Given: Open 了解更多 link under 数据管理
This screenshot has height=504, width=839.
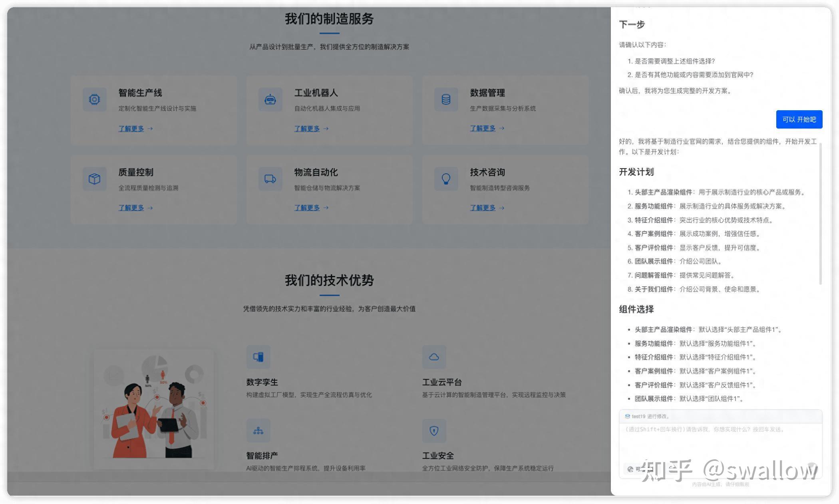Looking at the screenshot, I should click(x=483, y=128).
